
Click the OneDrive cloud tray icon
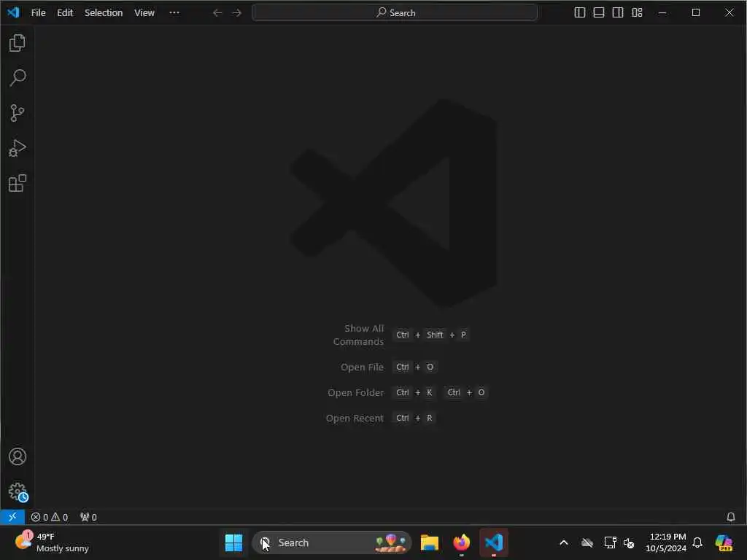(587, 542)
